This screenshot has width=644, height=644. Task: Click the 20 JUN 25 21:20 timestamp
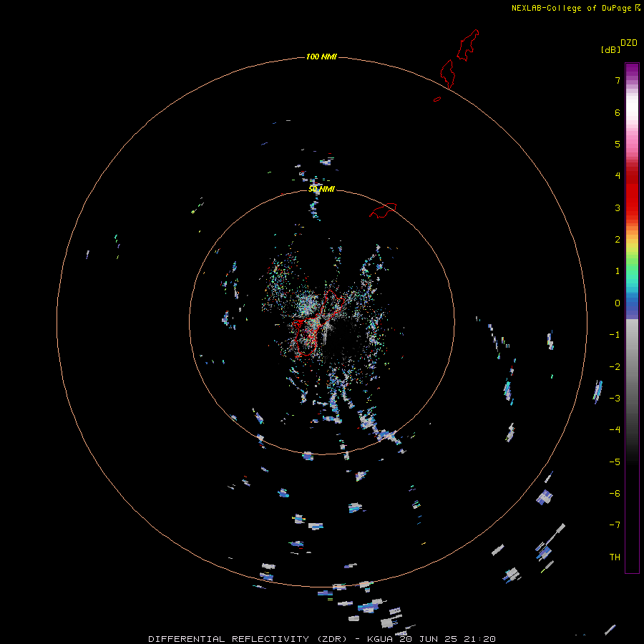coord(447,639)
